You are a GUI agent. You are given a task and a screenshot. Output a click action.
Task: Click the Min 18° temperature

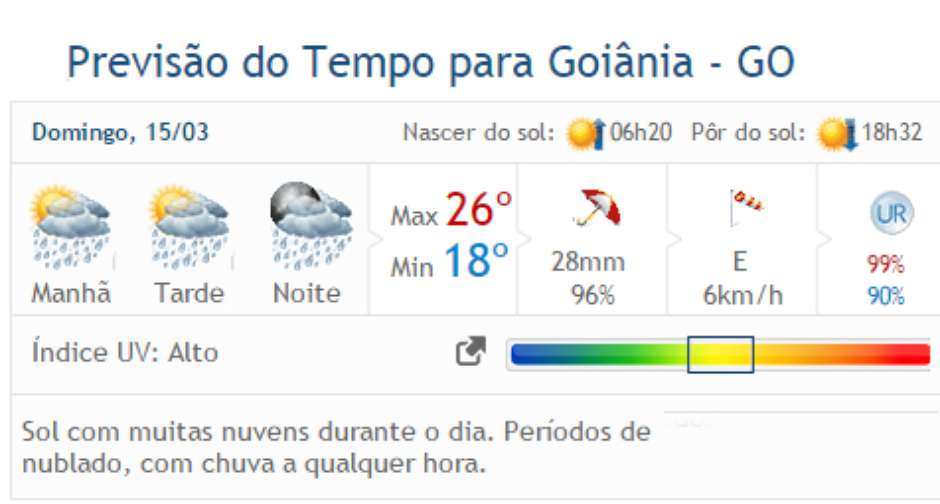point(451,264)
